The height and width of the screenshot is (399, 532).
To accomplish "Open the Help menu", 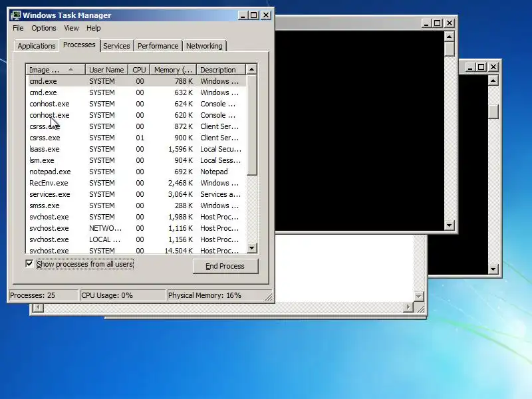I will pyautogui.click(x=93, y=28).
